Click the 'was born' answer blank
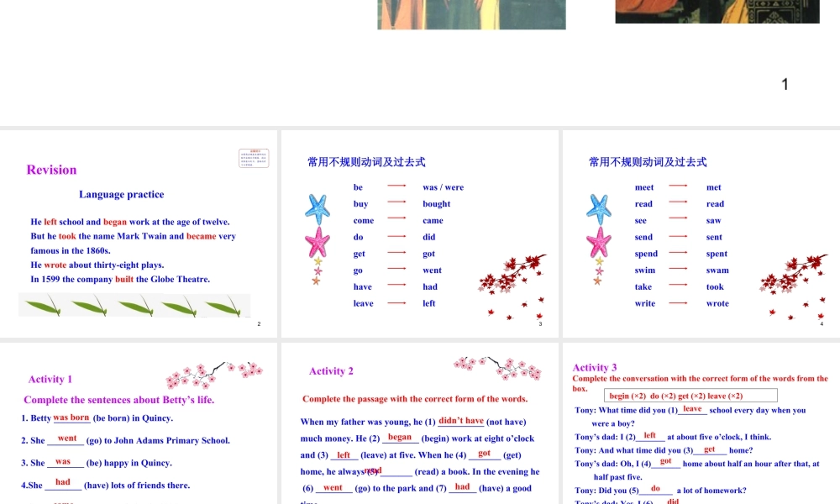Viewport: 840px width, 504px height. (x=71, y=417)
